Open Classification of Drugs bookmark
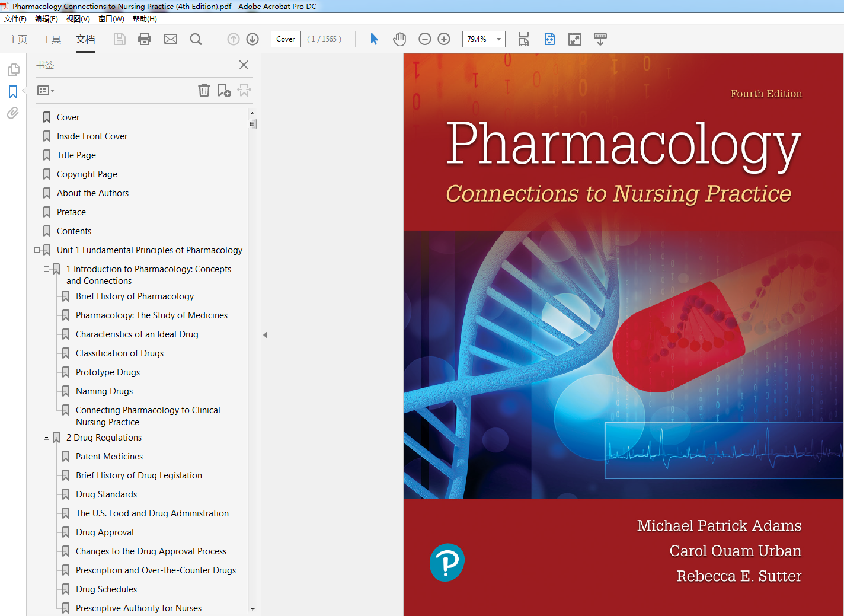The image size is (844, 616). 120,353
